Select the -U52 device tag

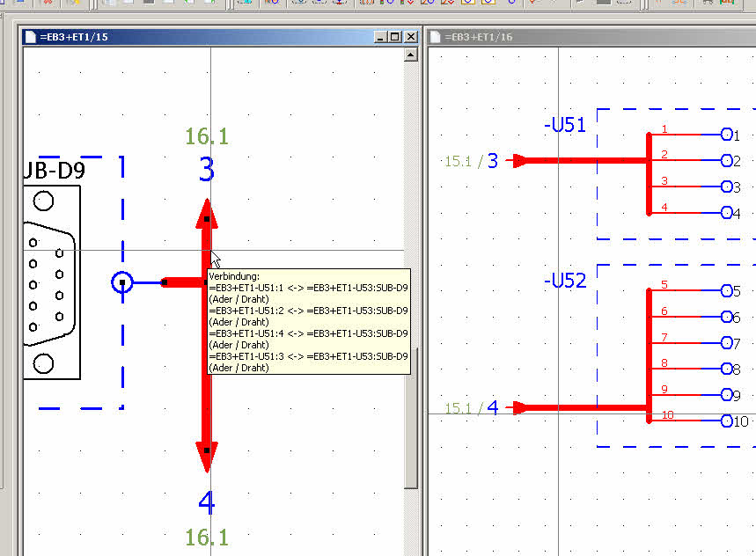coord(565,281)
